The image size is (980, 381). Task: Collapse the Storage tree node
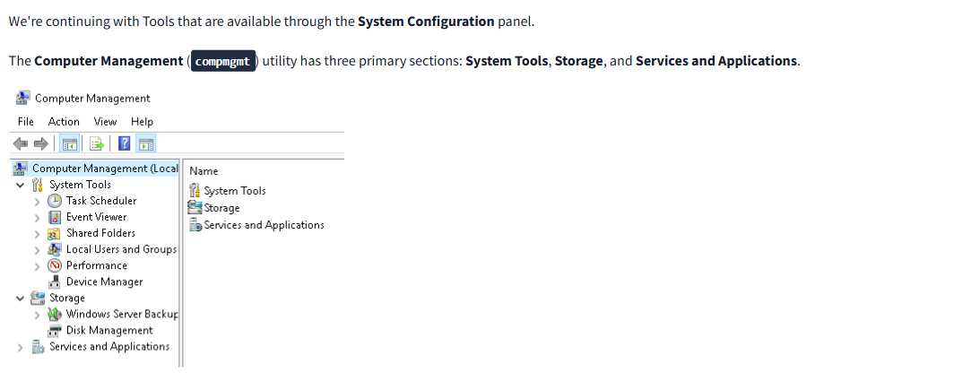pos(20,298)
